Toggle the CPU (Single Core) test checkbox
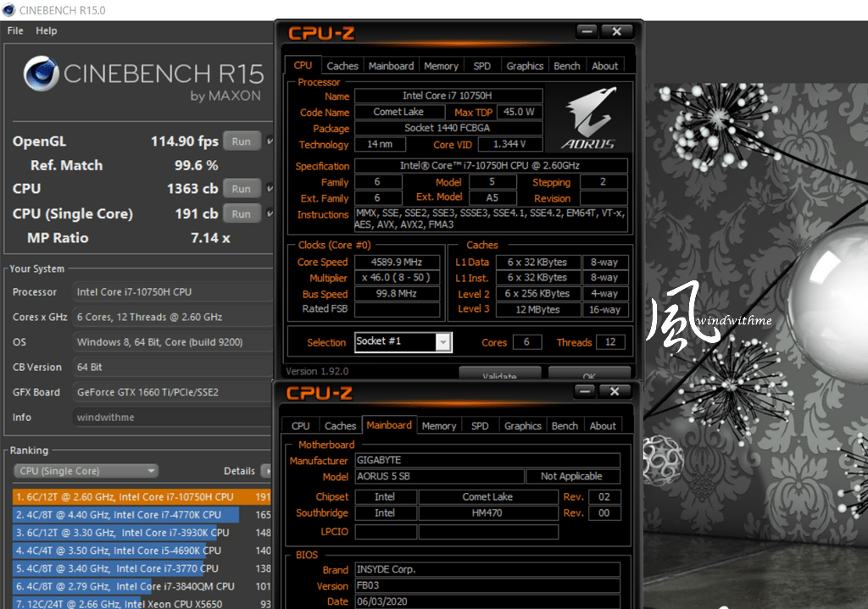The height and width of the screenshot is (609, 868). [270, 213]
